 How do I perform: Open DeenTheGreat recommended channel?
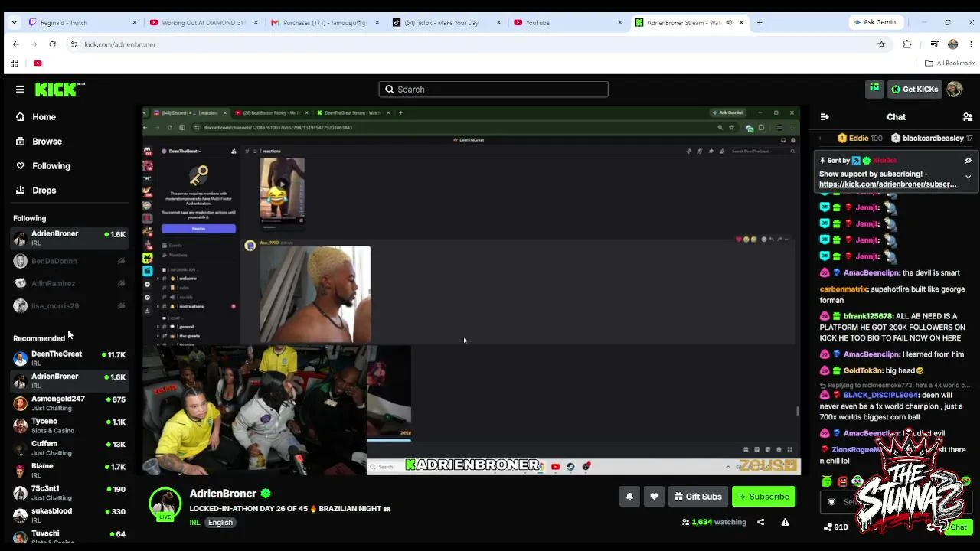click(x=69, y=358)
